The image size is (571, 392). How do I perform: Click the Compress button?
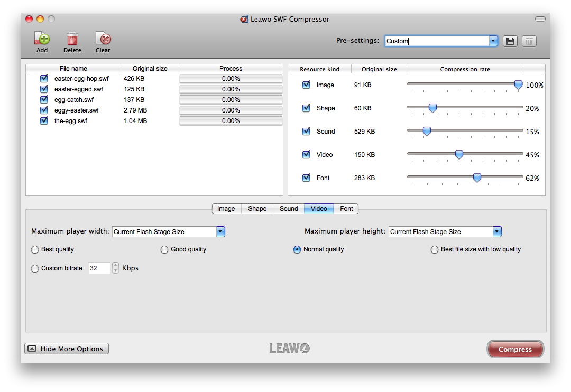pyautogui.click(x=515, y=349)
